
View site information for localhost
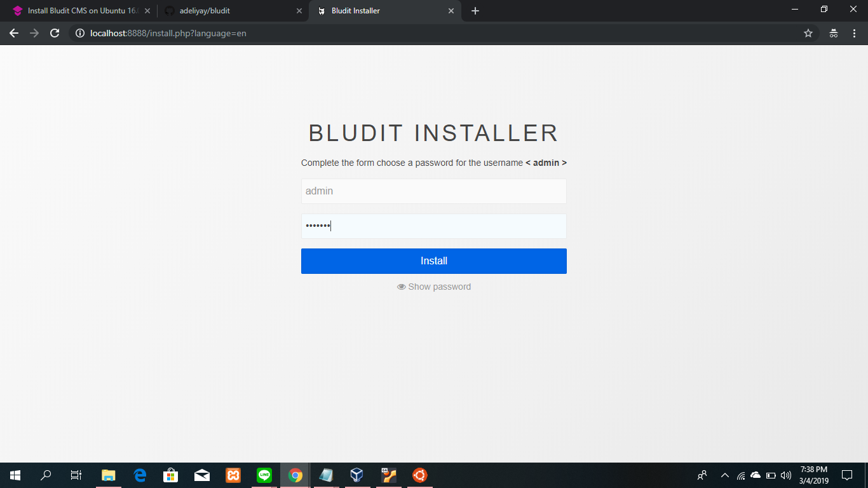80,33
